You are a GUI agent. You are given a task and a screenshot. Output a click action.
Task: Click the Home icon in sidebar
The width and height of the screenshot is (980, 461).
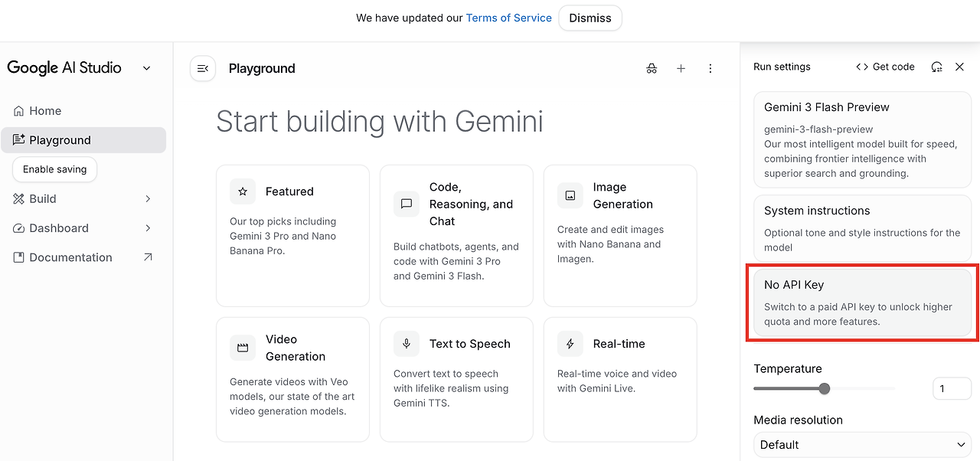point(19,111)
